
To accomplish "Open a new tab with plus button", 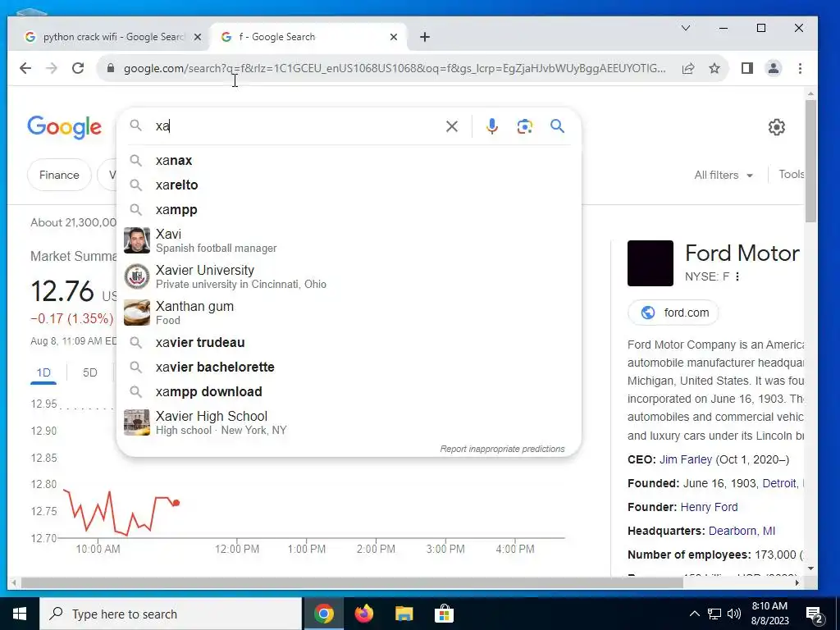I will coord(425,37).
